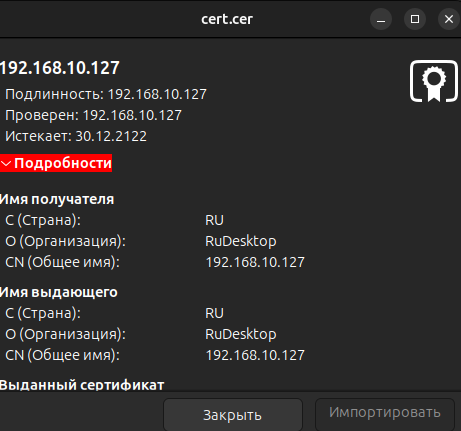
Task: Select the bold 192.168.10.127 certificate heading
Action: click(x=60, y=68)
